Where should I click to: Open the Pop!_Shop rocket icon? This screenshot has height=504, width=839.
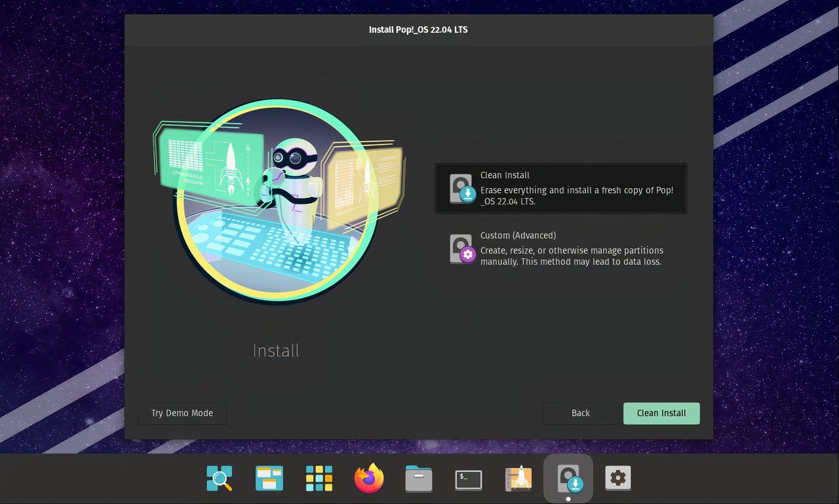pyautogui.click(x=517, y=478)
